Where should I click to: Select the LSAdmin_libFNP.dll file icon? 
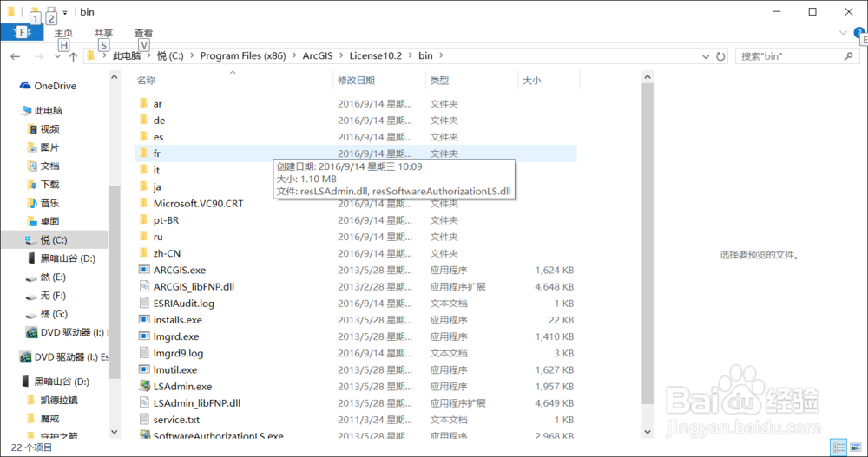[144, 402]
